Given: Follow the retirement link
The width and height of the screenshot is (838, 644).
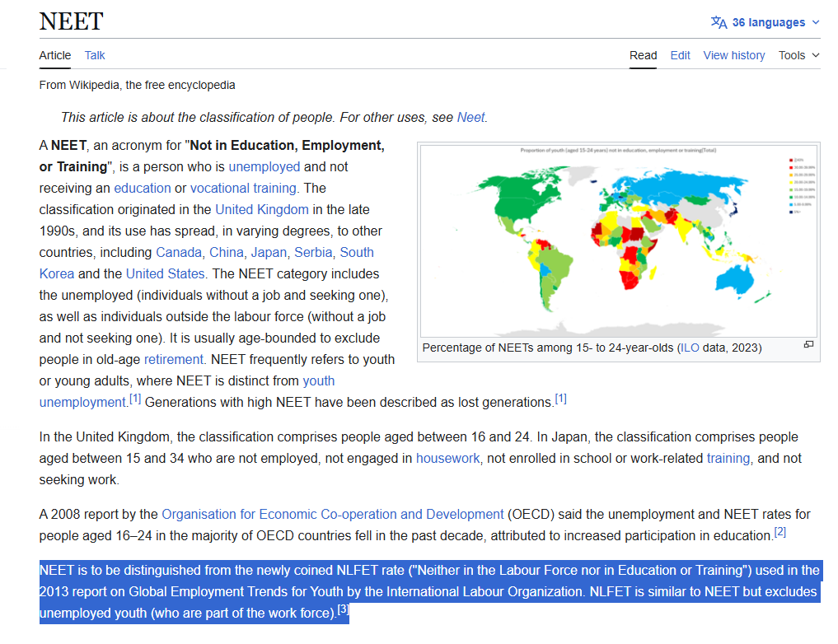Looking at the screenshot, I should [x=174, y=359].
